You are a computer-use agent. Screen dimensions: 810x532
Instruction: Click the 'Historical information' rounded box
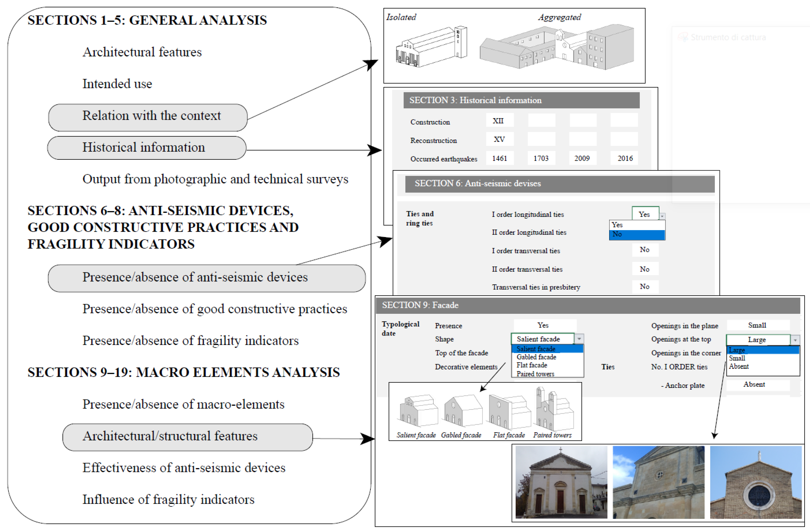(147, 148)
